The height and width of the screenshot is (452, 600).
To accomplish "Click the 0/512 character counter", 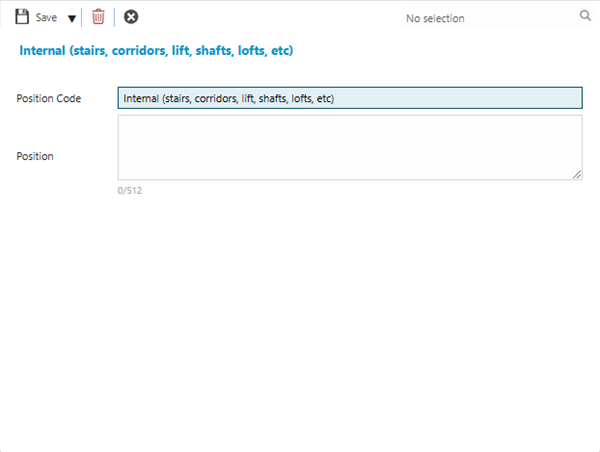I will pyautogui.click(x=130, y=190).
